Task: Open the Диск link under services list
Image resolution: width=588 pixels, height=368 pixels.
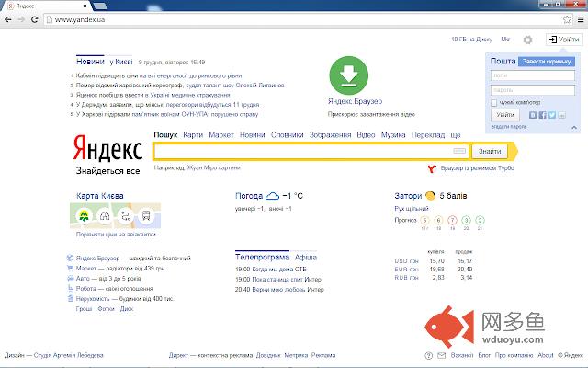Action: click(127, 309)
